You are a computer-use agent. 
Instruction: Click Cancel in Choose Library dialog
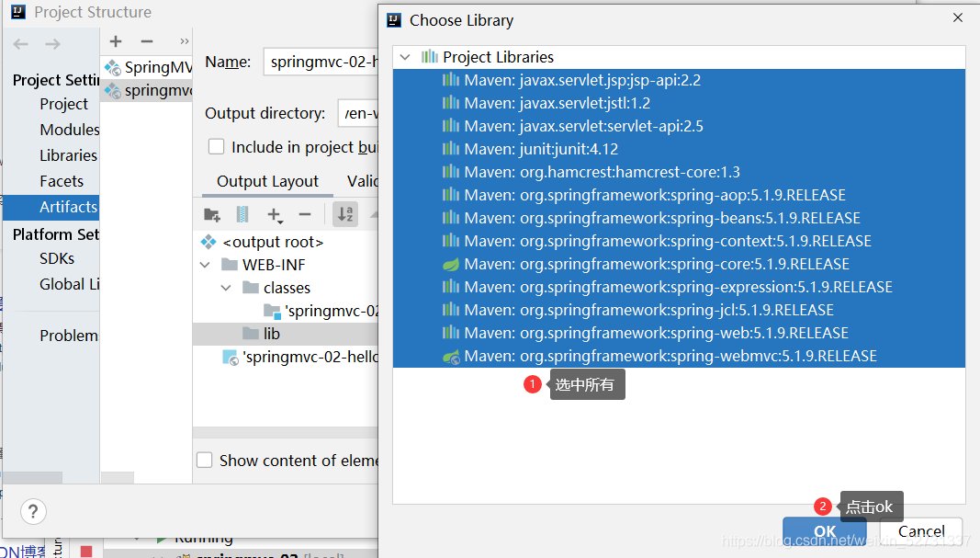coord(920,531)
